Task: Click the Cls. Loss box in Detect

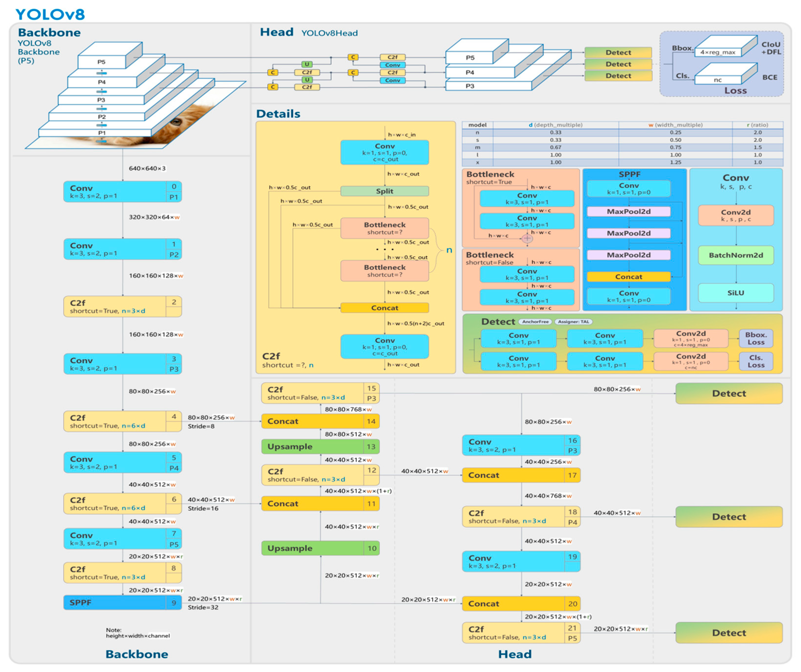Action: tap(756, 362)
